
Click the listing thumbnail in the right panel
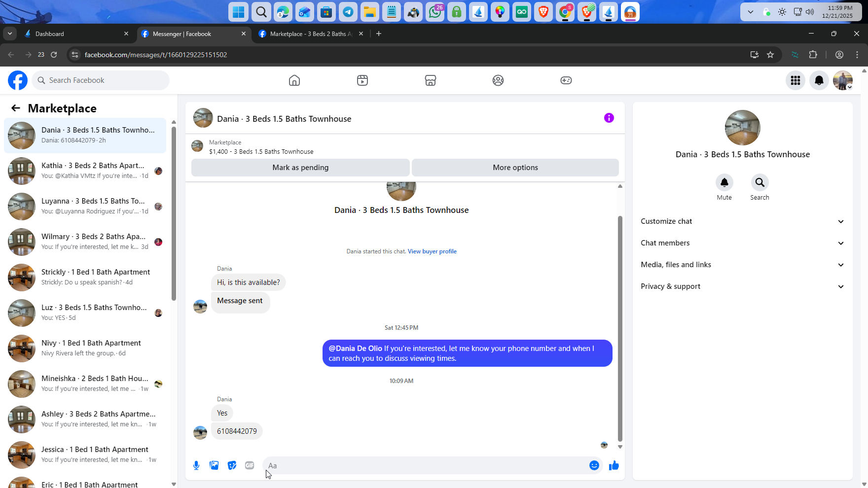point(743,128)
